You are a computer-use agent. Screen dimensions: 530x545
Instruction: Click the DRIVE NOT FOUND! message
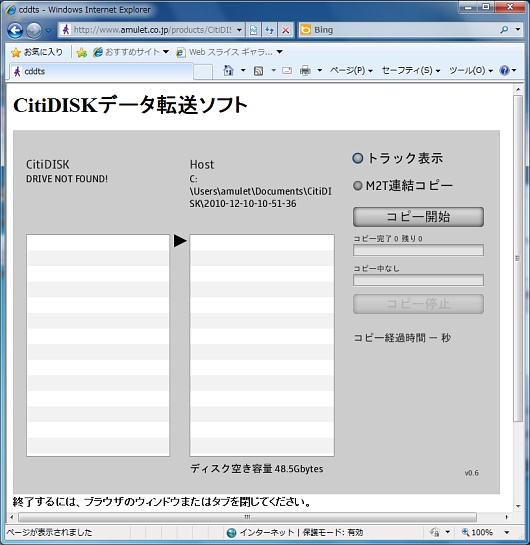[67, 179]
